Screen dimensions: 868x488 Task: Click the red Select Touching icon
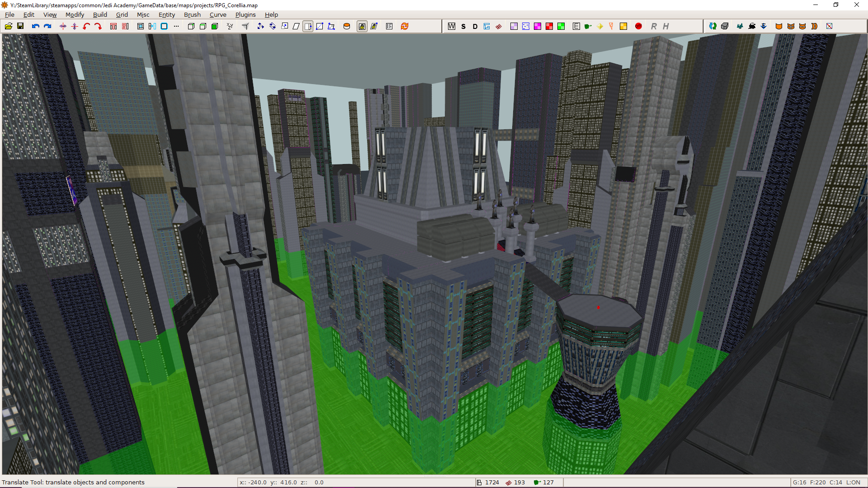(x=113, y=26)
